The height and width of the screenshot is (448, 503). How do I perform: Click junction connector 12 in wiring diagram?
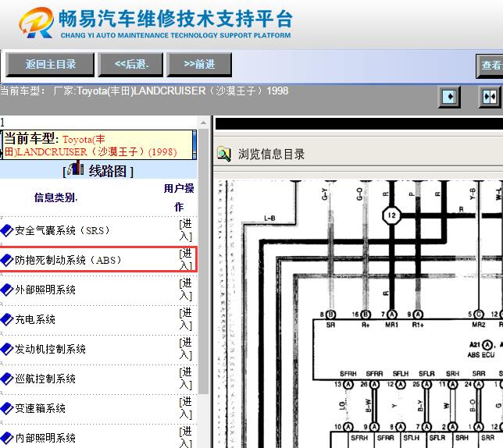tap(391, 215)
